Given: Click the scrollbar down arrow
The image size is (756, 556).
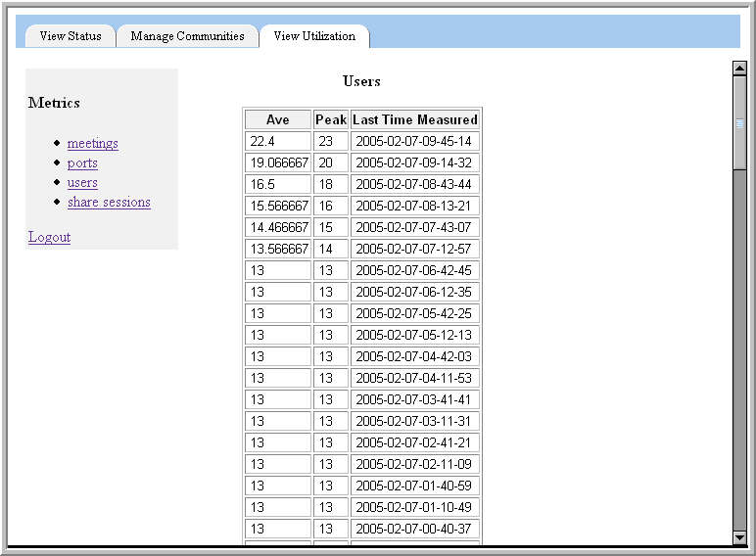Looking at the screenshot, I should click(x=739, y=536).
